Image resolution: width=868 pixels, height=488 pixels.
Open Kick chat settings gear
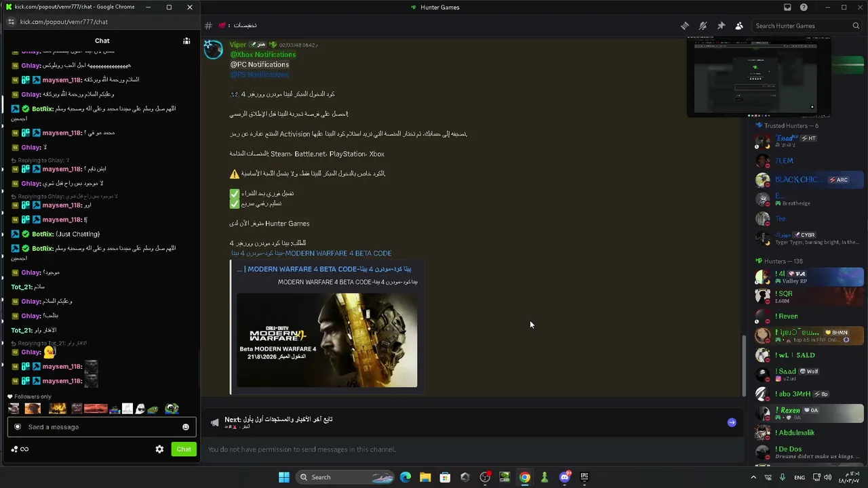159,449
